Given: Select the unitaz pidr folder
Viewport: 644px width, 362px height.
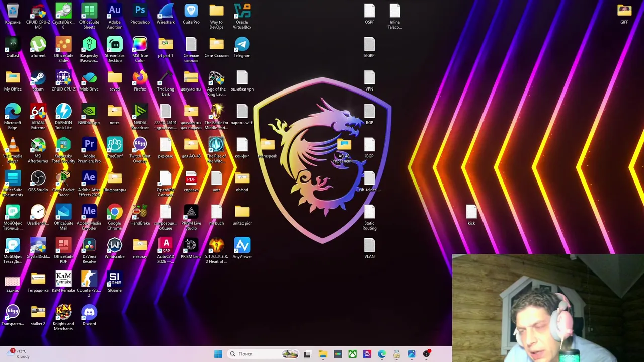Looking at the screenshot, I should (242, 215).
